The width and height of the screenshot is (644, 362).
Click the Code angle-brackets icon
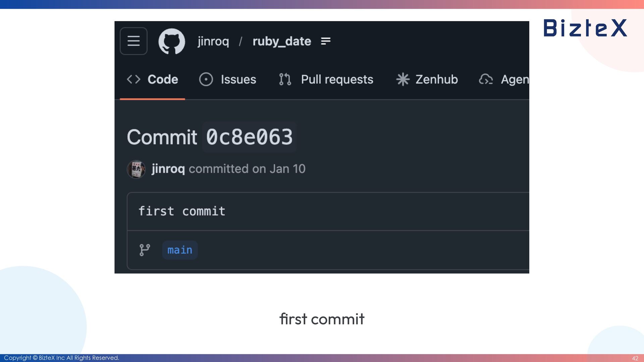click(x=133, y=79)
